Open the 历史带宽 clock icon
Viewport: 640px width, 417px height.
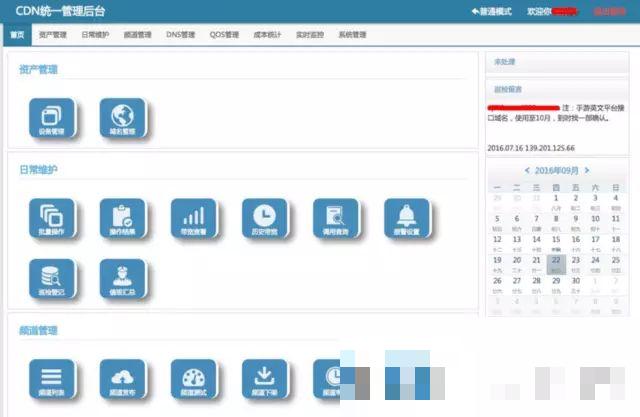264,218
